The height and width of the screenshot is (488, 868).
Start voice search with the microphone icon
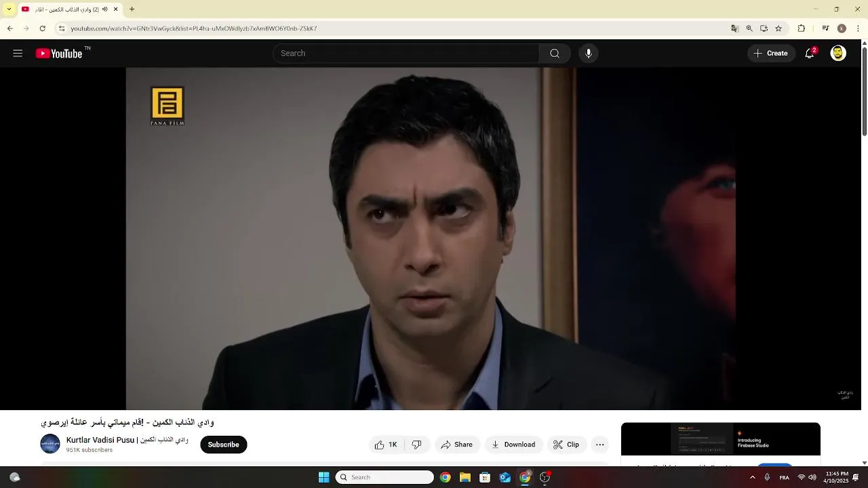[x=589, y=54]
